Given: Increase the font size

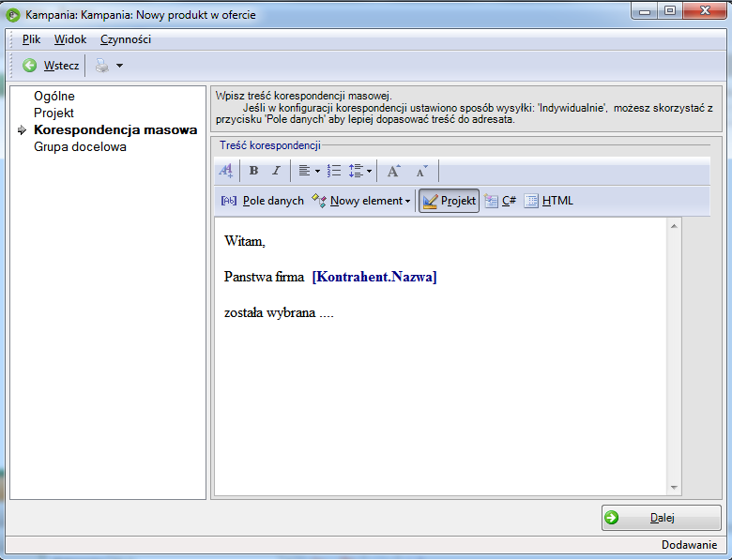Looking at the screenshot, I should click(393, 171).
